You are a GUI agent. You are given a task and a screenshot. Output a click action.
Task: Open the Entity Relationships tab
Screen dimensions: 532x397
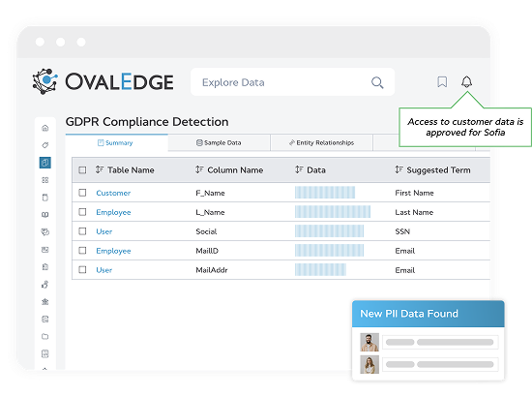pos(321,142)
